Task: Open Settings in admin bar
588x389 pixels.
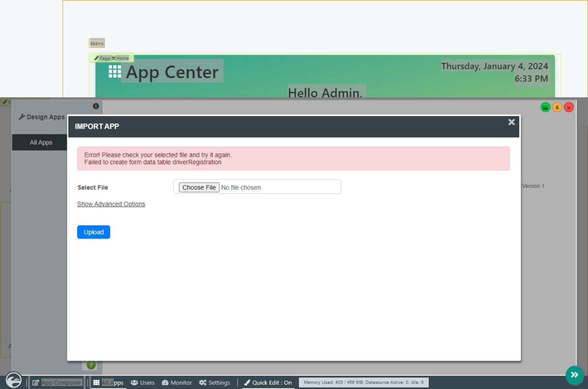Action: [x=214, y=383]
